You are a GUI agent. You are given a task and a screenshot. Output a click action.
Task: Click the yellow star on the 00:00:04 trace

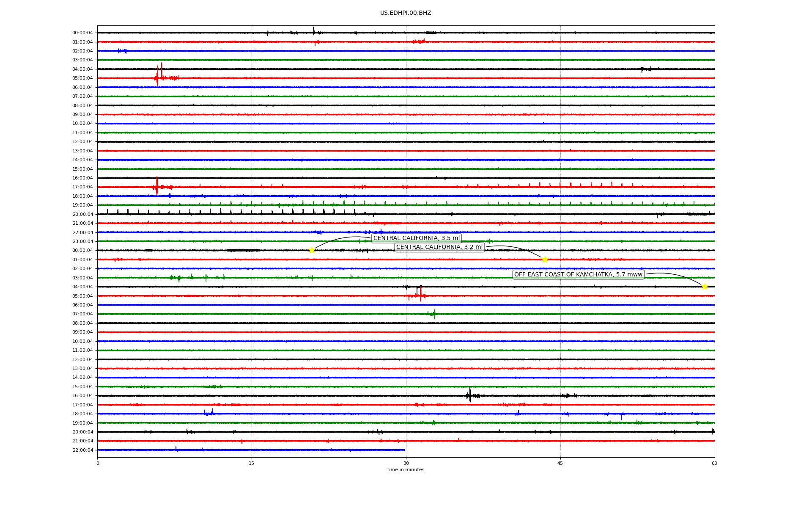pos(312,250)
